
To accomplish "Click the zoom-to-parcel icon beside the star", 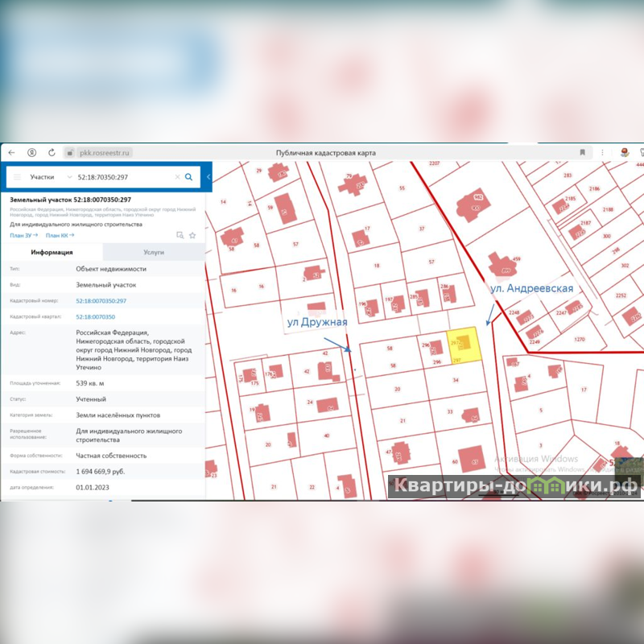I will 180,235.
